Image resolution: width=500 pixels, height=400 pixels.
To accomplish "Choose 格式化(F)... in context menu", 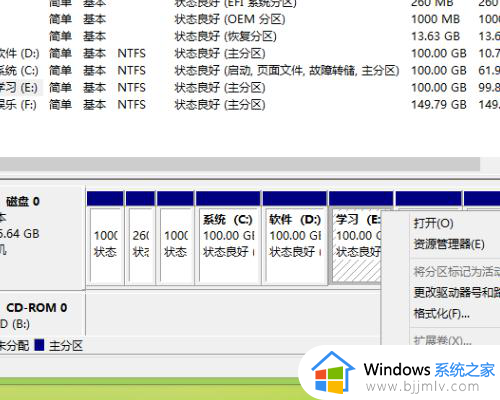I will click(442, 314).
